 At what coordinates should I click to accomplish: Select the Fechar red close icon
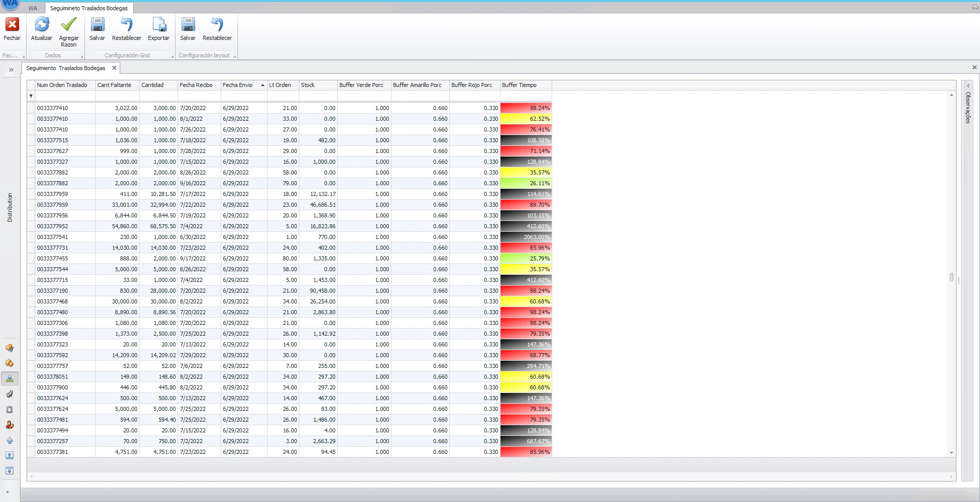pos(11,24)
